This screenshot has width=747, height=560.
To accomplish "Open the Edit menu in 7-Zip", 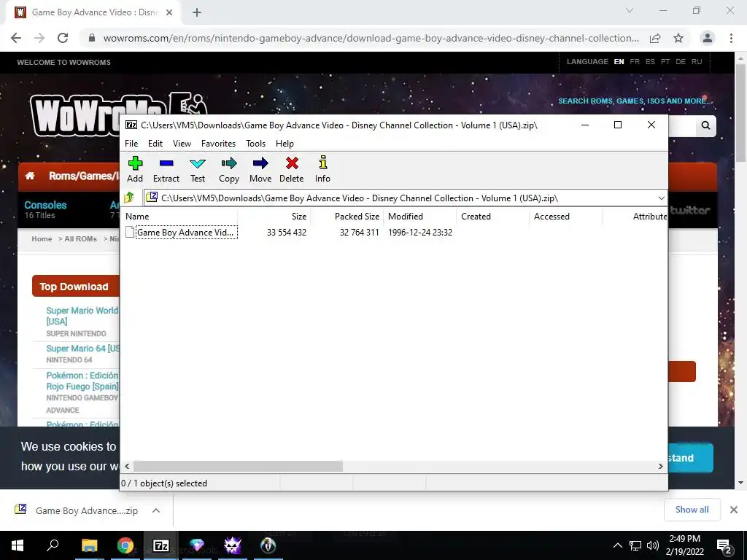I will coord(155,144).
